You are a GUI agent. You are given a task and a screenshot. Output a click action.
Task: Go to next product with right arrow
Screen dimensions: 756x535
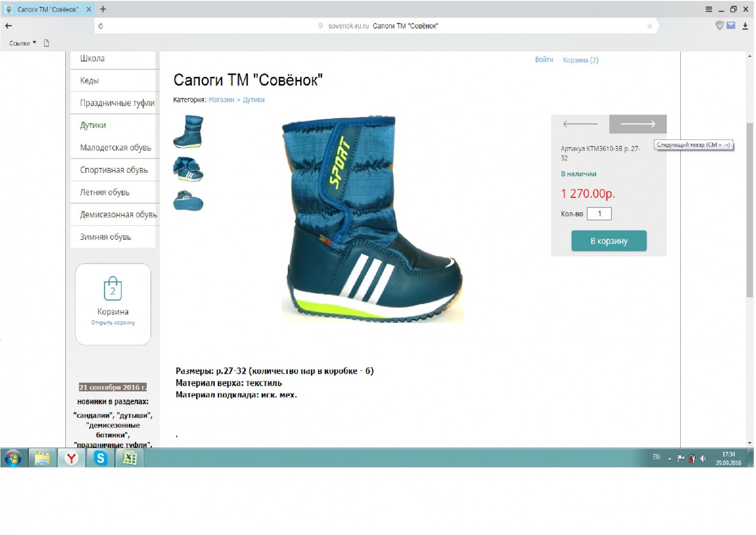638,124
